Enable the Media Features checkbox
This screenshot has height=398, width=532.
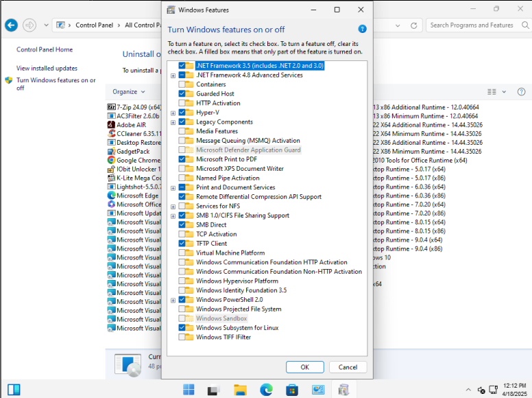[182, 131]
